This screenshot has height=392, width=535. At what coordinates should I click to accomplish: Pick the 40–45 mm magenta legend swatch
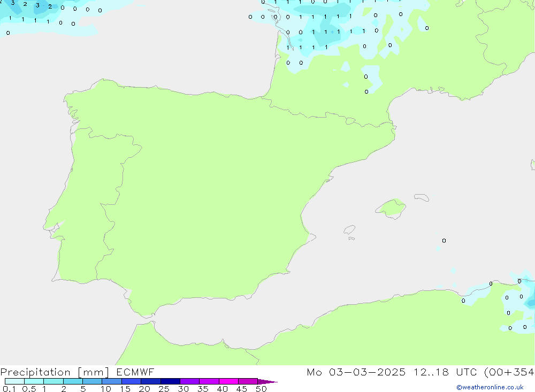(228, 381)
